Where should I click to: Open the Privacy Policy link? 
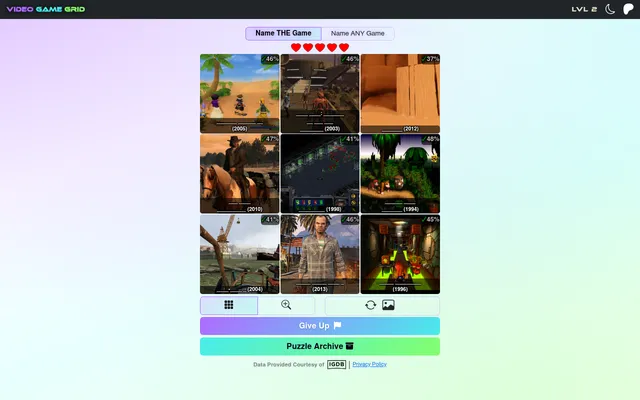tap(369, 364)
